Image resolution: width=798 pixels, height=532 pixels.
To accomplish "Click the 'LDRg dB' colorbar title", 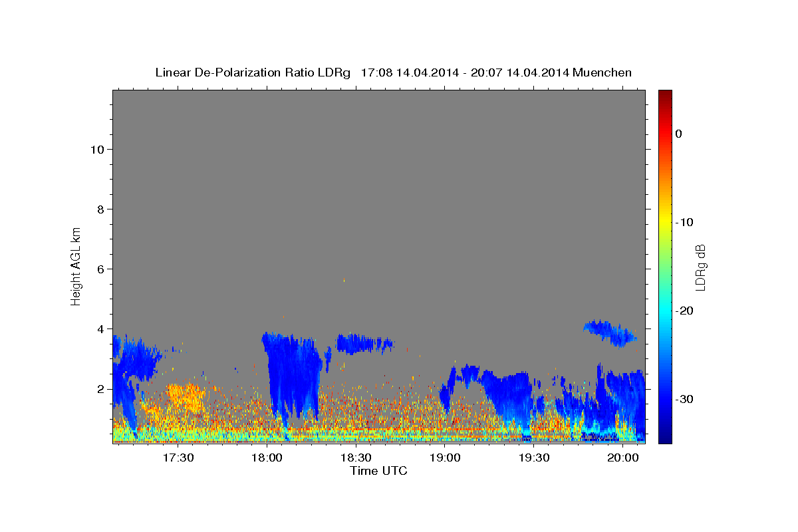I will [x=700, y=267].
